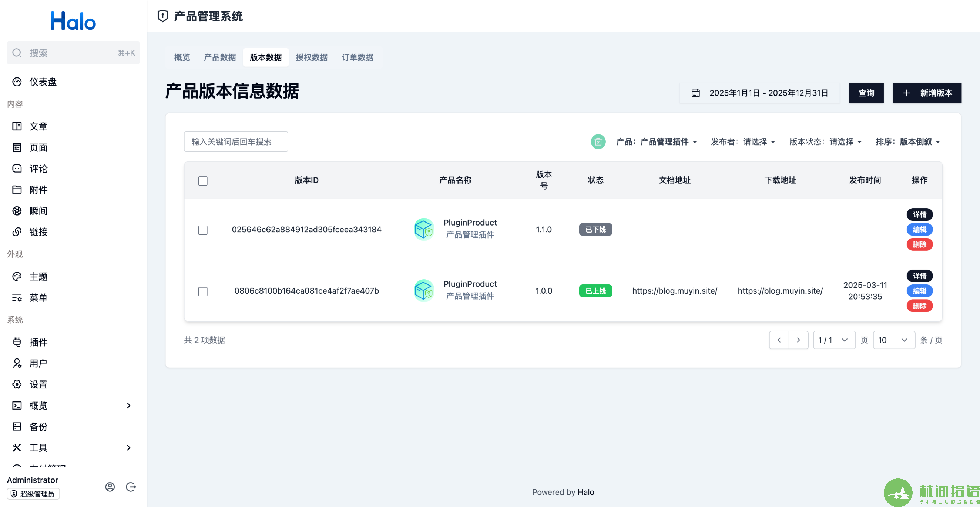Go to previous page arrow

click(779, 340)
